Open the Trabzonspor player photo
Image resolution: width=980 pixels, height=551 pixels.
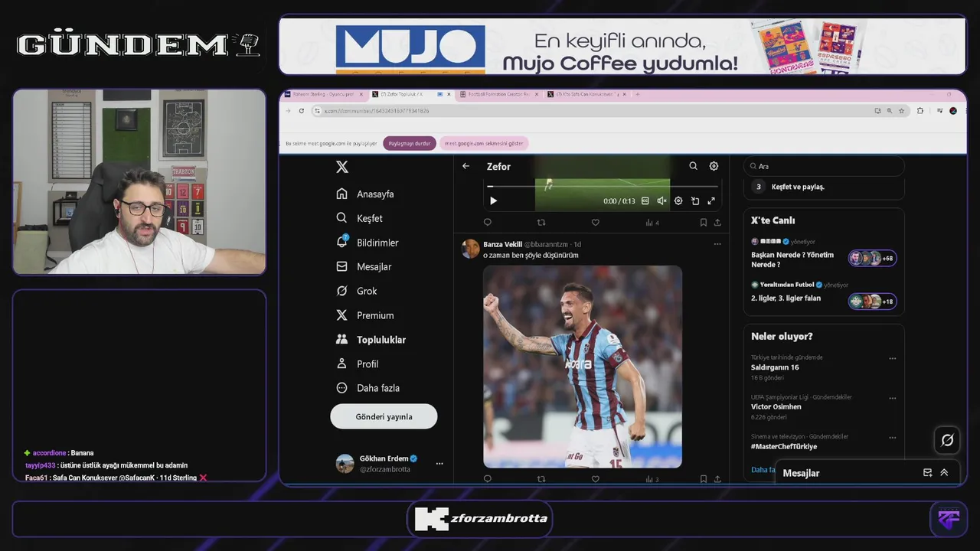point(583,367)
